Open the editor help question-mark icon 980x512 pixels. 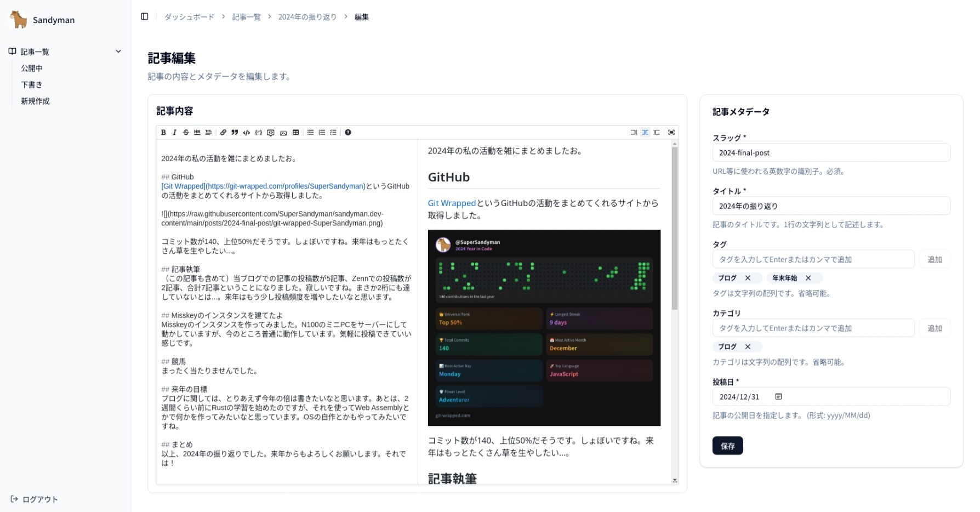(x=348, y=132)
